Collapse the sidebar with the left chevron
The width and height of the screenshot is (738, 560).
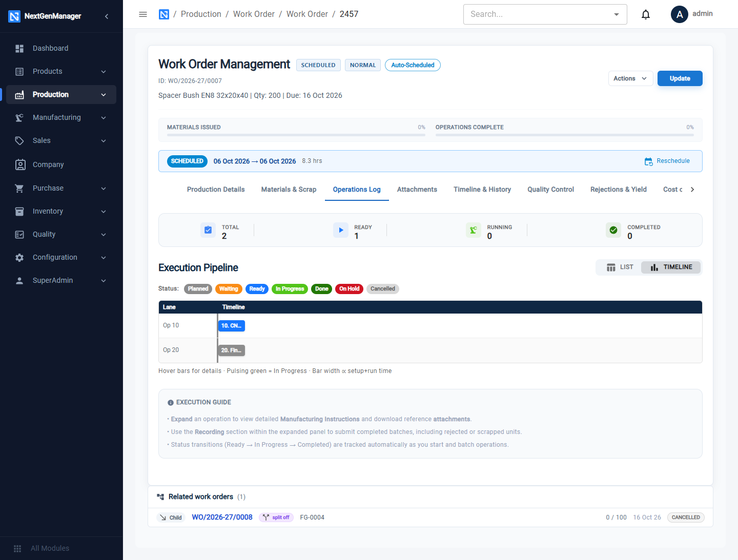pos(107,16)
